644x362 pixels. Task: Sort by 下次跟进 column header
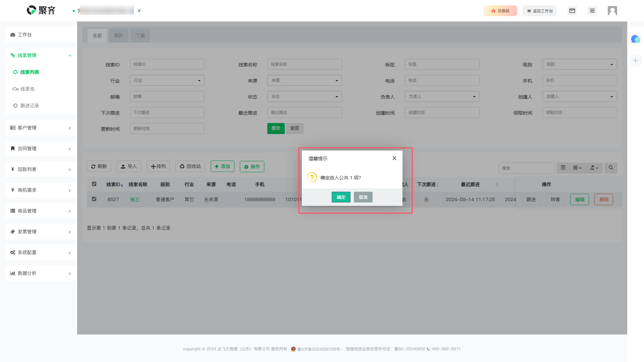pos(428,184)
